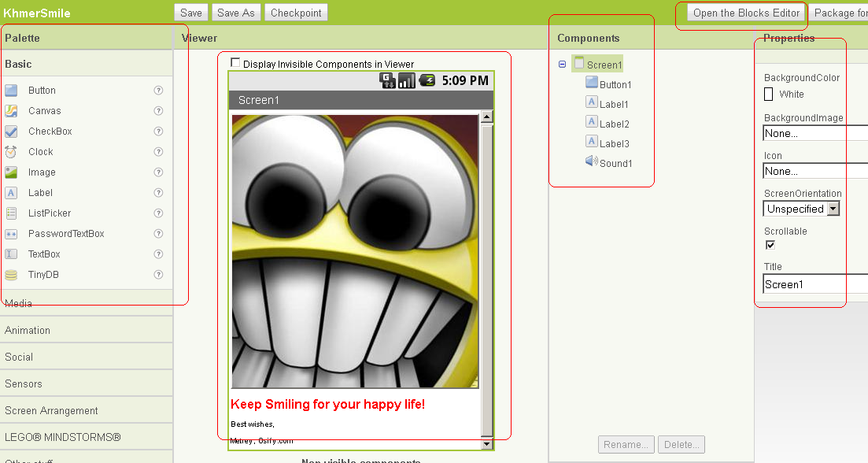
Task: Choose the Image component icon in Palette
Action: (11, 172)
